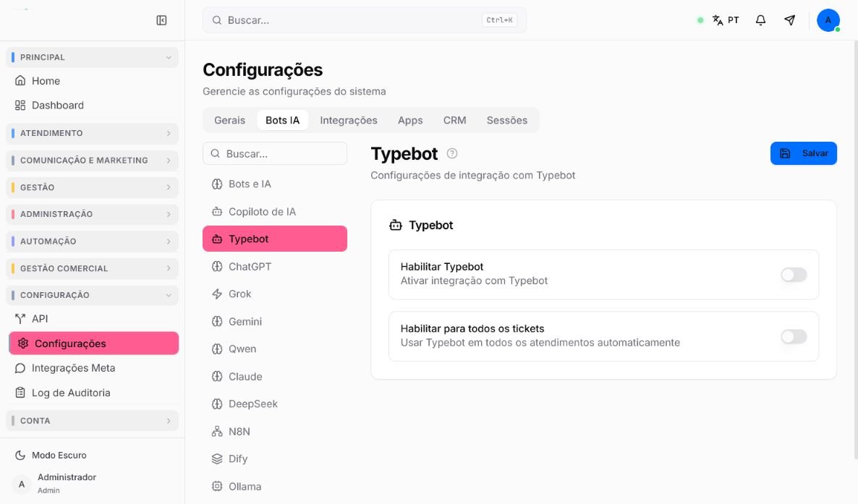Click the Grok lightning icon
Screen dimensions: 858x504
(217, 294)
